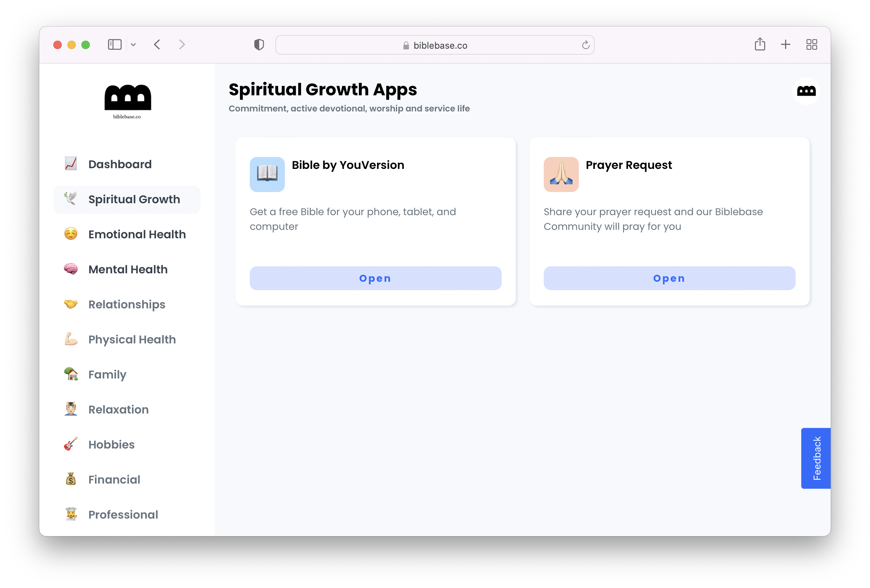This screenshot has height=588, width=870.
Task: Open the Emotional Health section
Action: point(137,234)
